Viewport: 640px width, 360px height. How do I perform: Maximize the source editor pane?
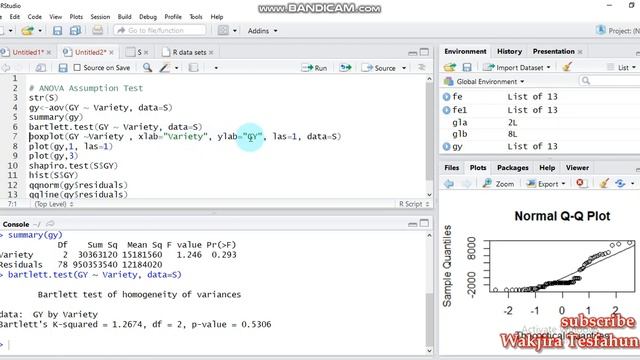[424, 52]
